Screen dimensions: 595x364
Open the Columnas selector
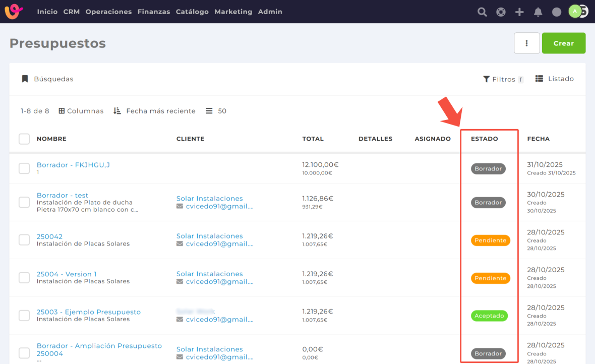tap(81, 111)
